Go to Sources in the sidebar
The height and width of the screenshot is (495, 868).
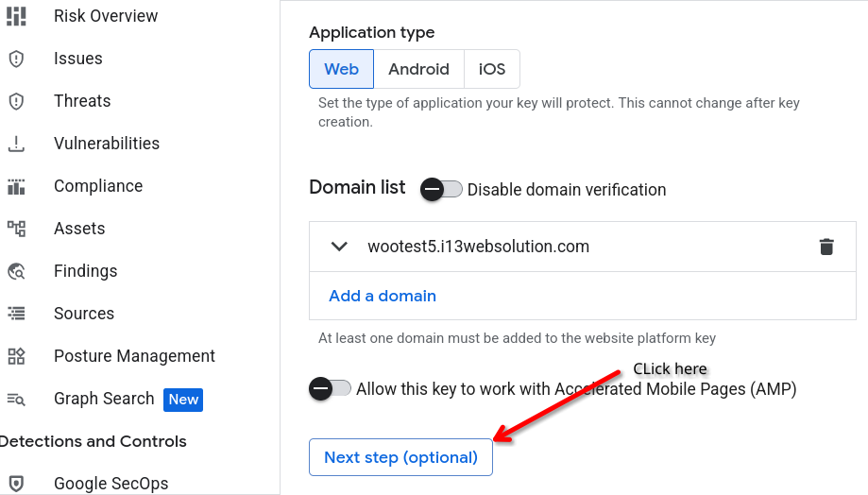(84, 314)
